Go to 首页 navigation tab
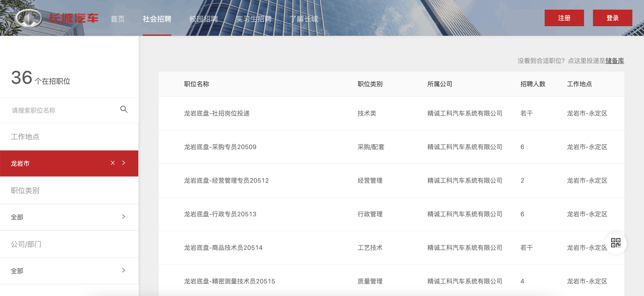The height and width of the screenshot is (296, 644). click(x=117, y=19)
